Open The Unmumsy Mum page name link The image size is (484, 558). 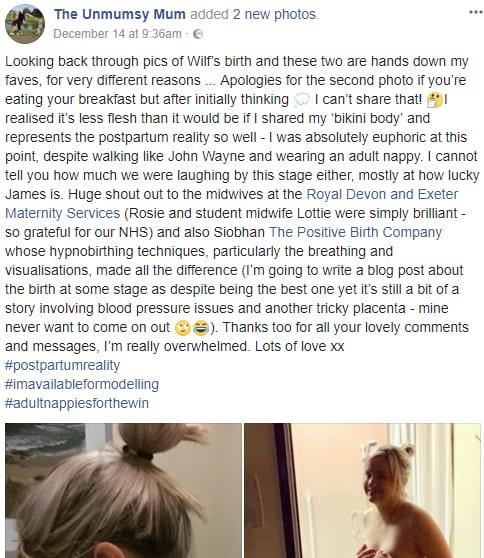(x=120, y=15)
